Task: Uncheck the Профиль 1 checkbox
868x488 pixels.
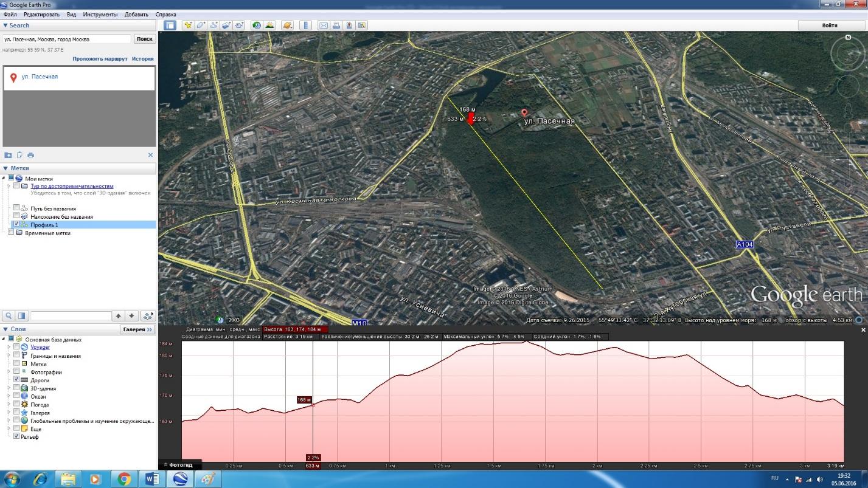Action: coord(17,225)
